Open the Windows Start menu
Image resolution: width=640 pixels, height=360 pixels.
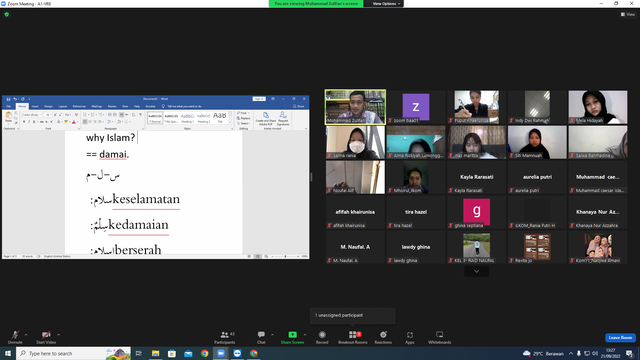pos(8,353)
